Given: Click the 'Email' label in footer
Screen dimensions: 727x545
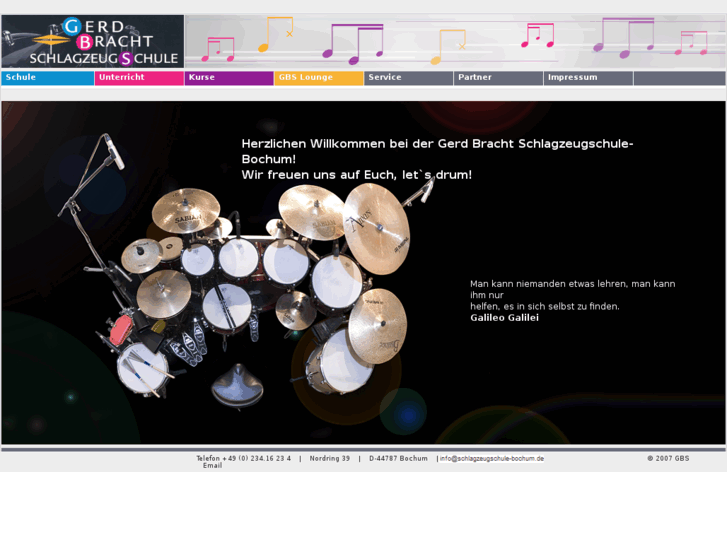Looking at the screenshot, I should [x=212, y=465].
